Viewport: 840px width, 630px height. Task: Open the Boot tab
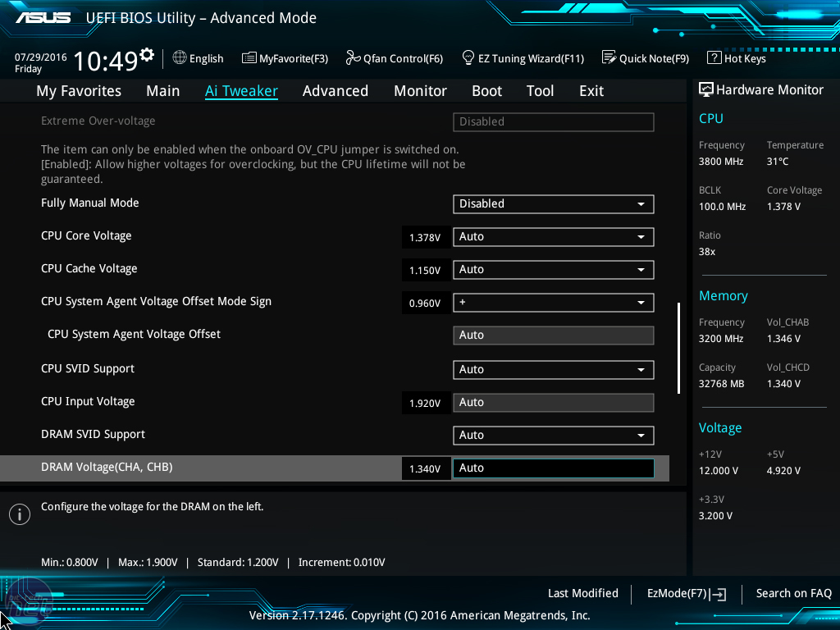click(x=486, y=90)
